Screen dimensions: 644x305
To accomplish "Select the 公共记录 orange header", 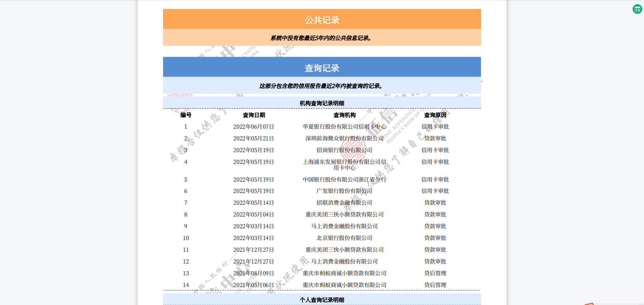I will click(322, 19).
